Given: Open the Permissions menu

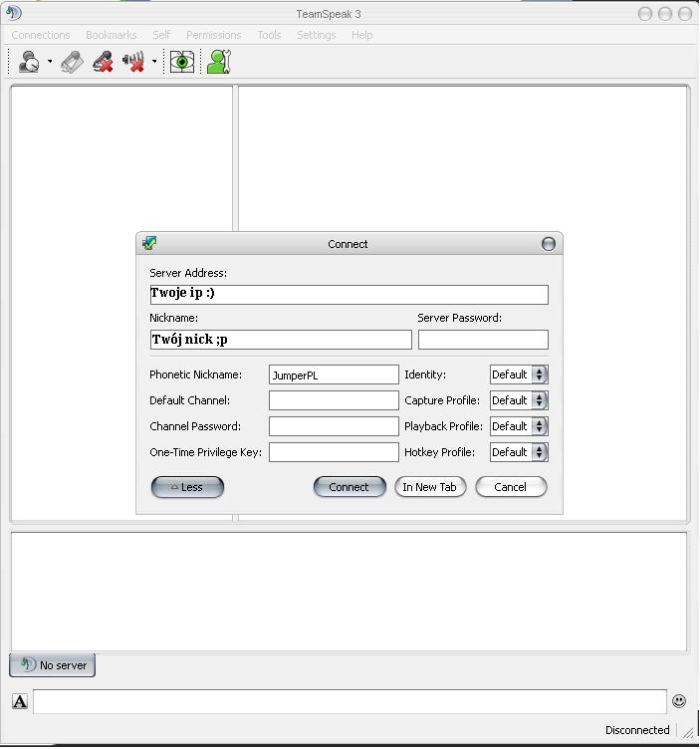Looking at the screenshot, I should 213,35.
